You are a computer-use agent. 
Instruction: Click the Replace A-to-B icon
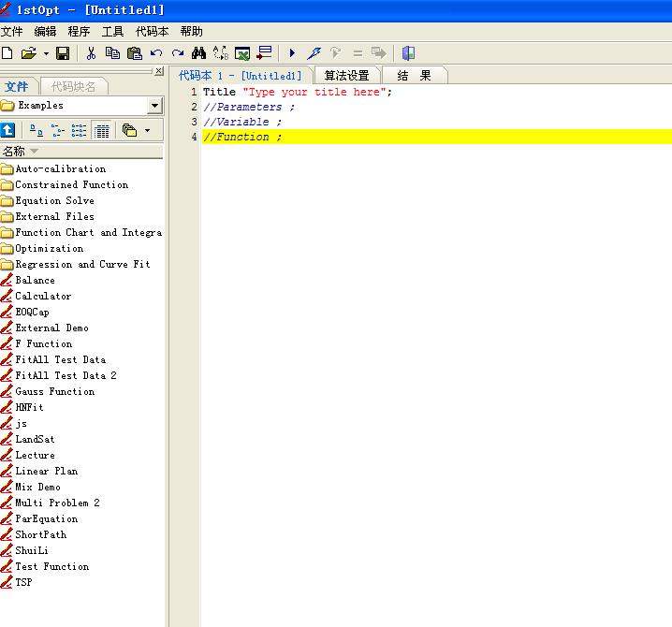tap(221, 53)
